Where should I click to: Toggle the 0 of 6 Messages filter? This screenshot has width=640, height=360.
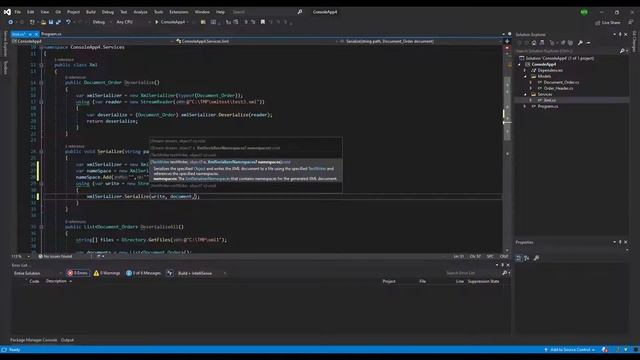pos(144,273)
